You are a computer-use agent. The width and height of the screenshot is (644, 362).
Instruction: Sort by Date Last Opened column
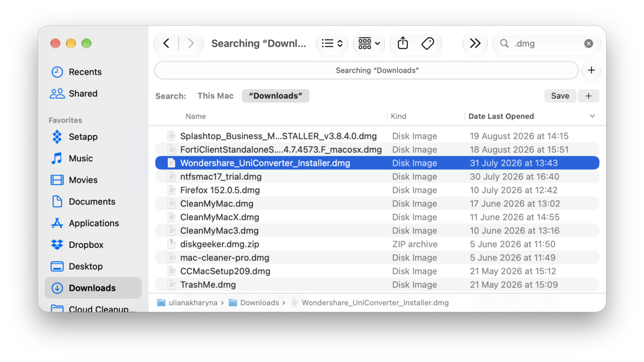pyautogui.click(x=501, y=116)
